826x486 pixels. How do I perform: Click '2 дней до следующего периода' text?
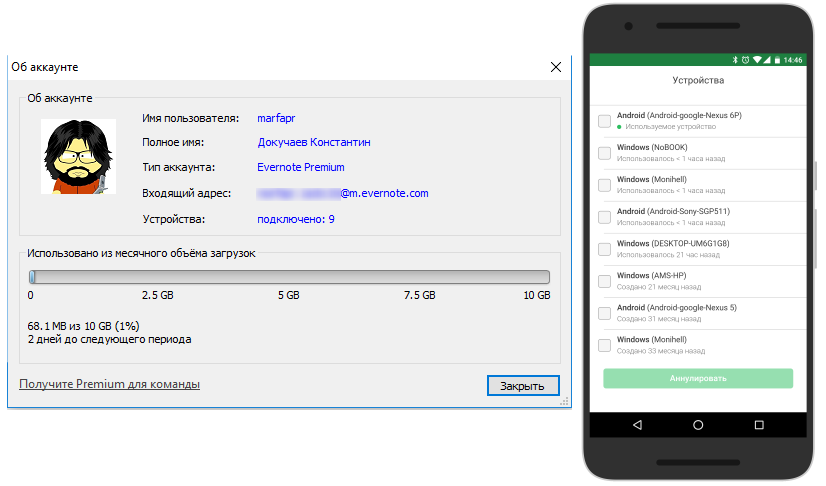coord(110,340)
